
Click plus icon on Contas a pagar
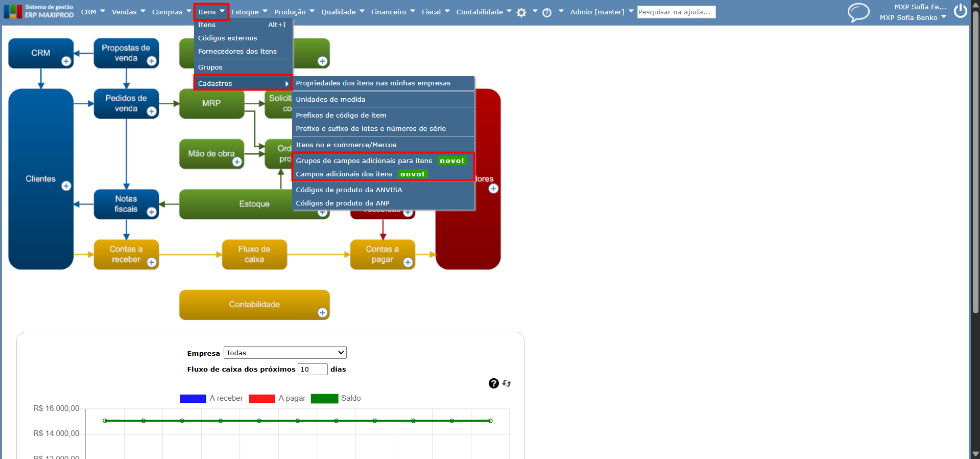pos(408,262)
